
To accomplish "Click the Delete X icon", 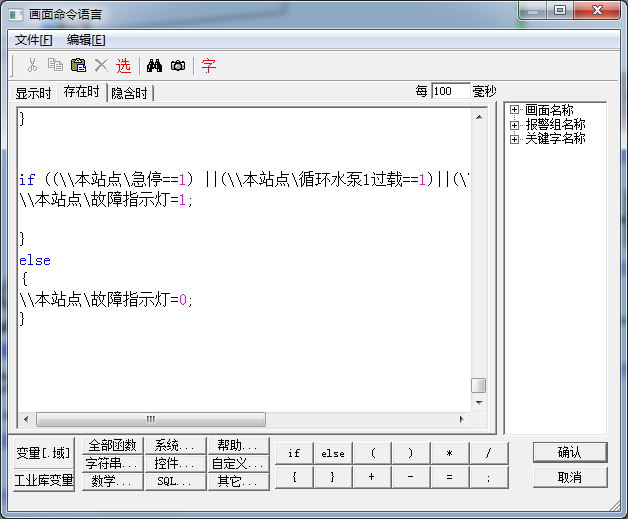I will tap(101, 65).
